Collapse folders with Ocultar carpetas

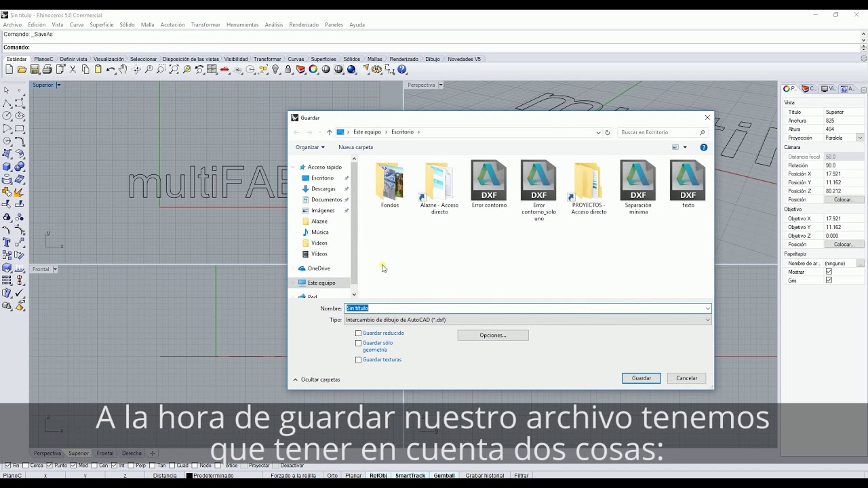316,380
